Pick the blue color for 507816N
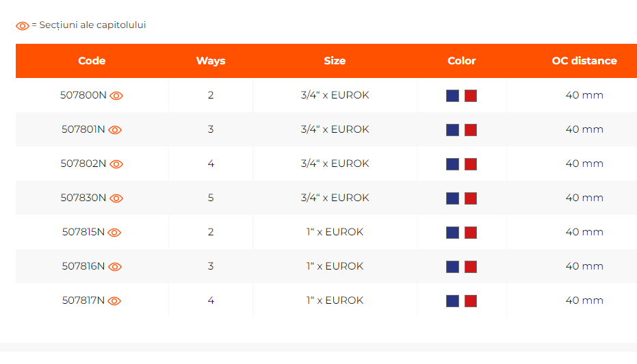The image size is (637, 364). point(452,267)
